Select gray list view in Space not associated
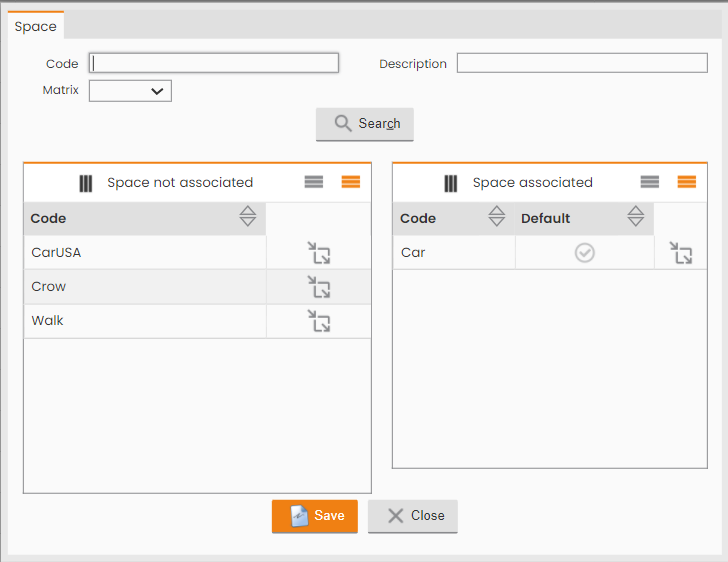The image size is (728, 562). [314, 182]
